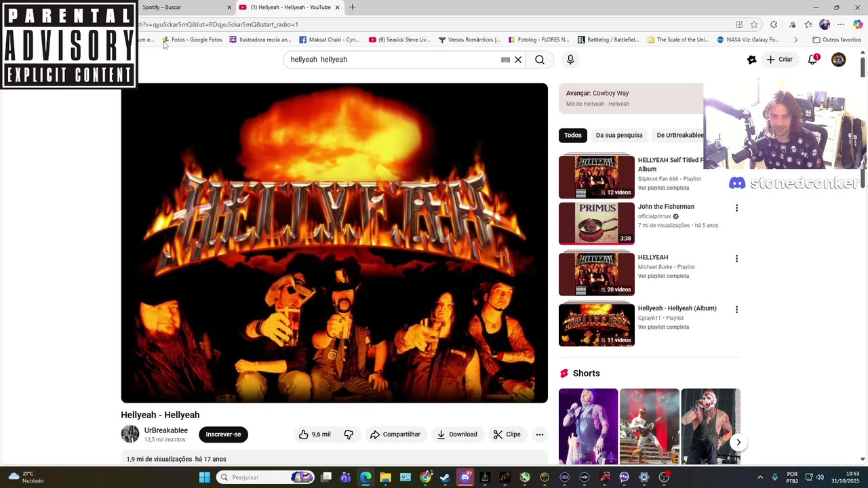The width and height of the screenshot is (868, 488).
Task: Open options for HELLYEAH Michael Burke playlist
Action: tap(736, 258)
